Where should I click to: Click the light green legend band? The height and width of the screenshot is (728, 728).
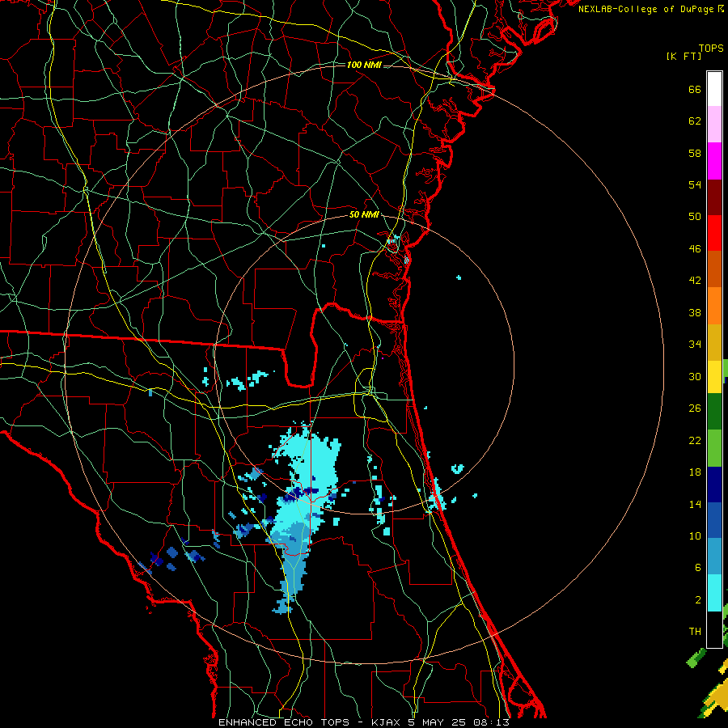[714, 447]
